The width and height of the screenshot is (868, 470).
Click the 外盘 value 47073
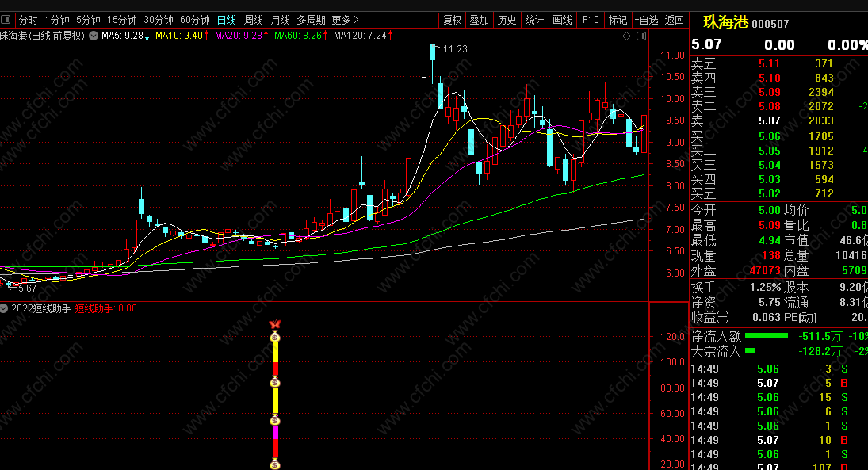765,271
